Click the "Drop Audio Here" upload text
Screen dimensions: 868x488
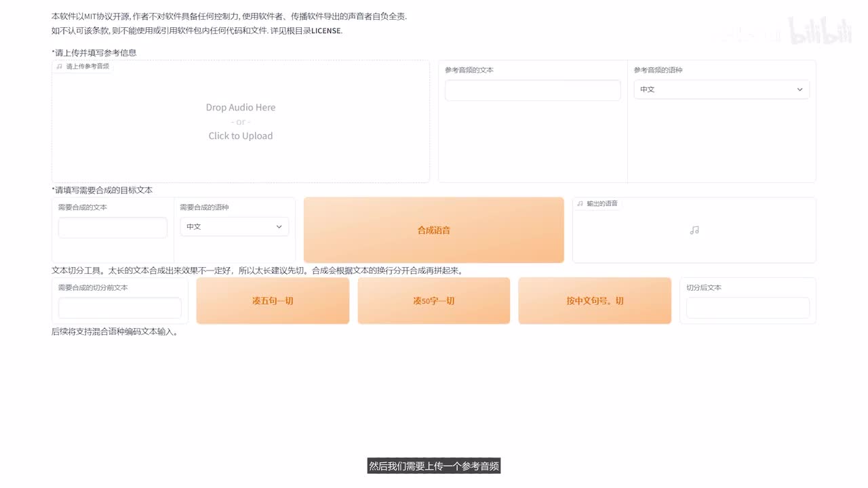(x=240, y=107)
